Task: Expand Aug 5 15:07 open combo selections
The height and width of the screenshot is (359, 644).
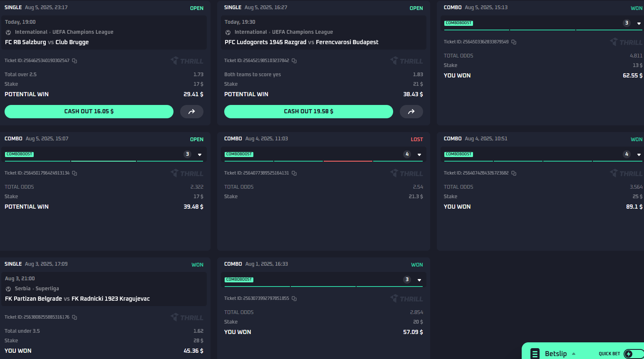Action: pos(200,155)
